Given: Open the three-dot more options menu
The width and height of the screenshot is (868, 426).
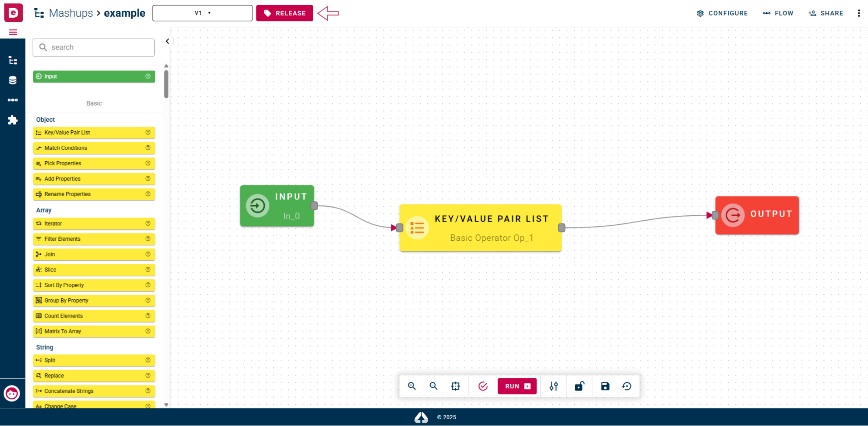Looking at the screenshot, I should pyautogui.click(x=858, y=13).
